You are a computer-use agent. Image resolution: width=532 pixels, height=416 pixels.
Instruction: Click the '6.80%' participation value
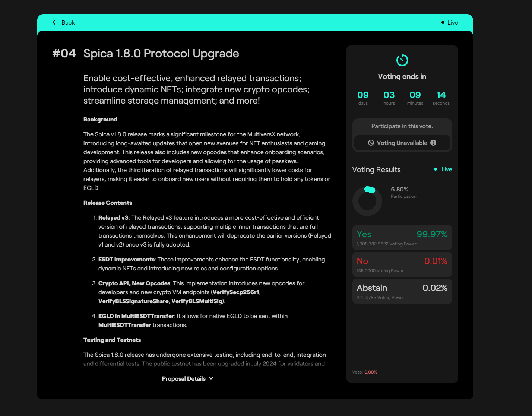[399, 189]
